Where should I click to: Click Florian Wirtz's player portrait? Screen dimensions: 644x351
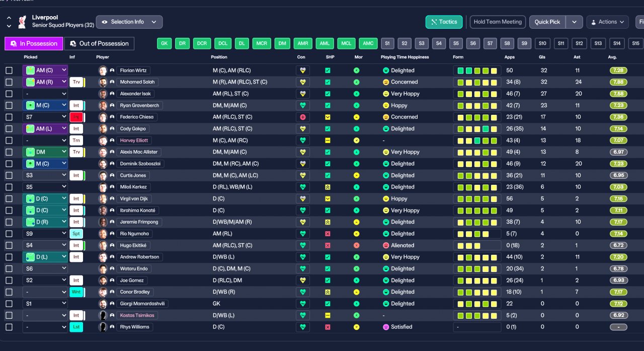103,71
